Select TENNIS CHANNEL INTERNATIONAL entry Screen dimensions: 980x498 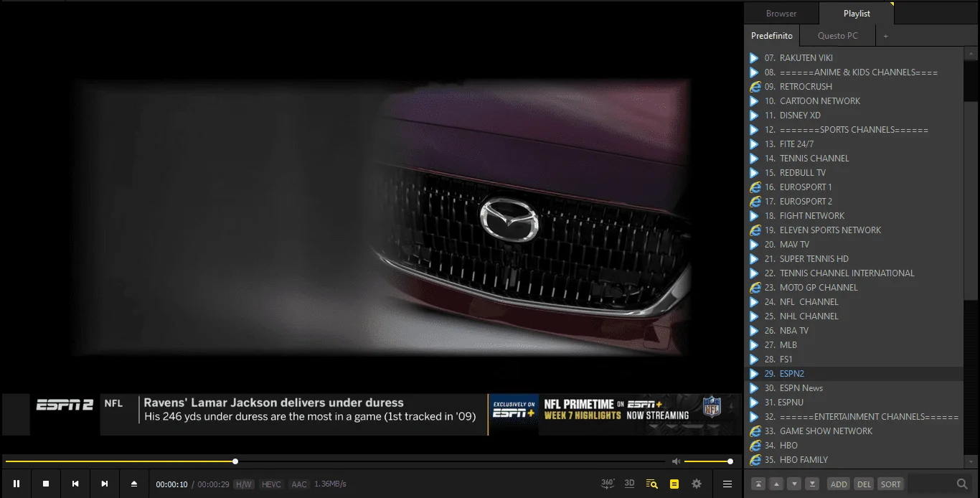(855, 273)
